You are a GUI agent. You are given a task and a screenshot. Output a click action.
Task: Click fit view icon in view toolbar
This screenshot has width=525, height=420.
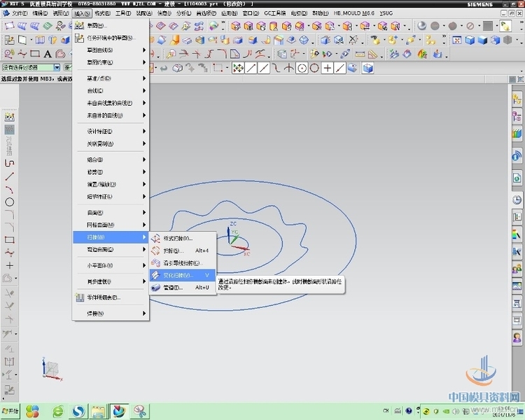(x=456, y=40)
